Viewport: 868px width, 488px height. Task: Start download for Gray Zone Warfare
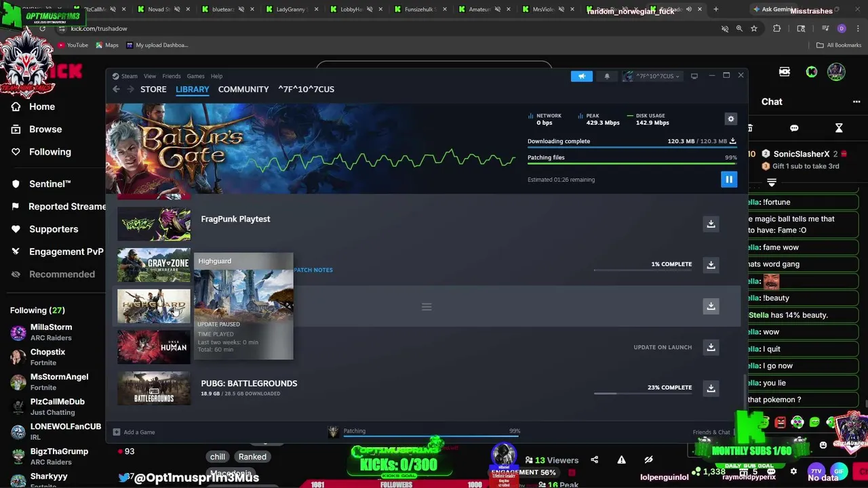click(x=711, y=265)
